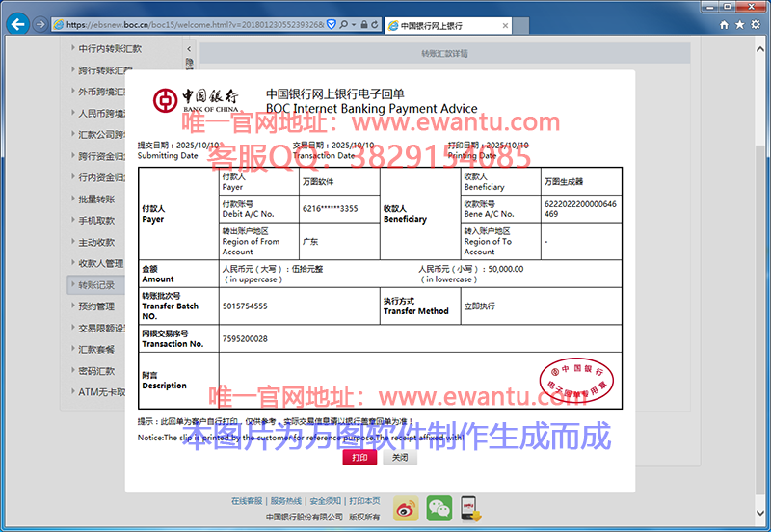Click the 立即执行 transfer method value
771x532 pixels.
coord(479,306)
